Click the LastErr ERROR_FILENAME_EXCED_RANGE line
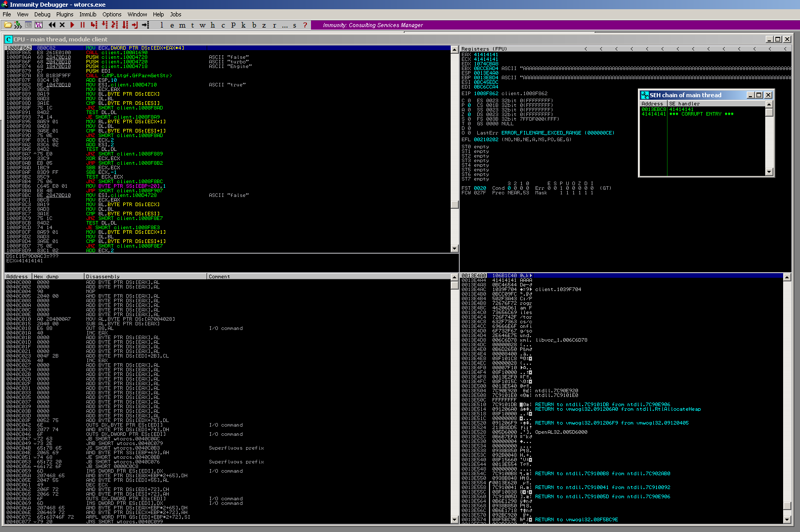This screenshot has height=532, width=800. pos(545,133)
